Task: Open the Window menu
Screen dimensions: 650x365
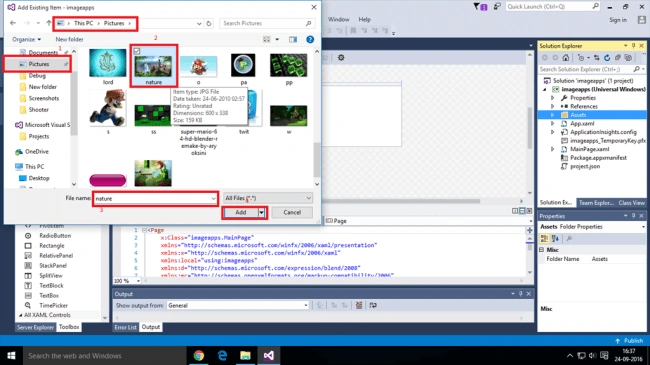Action: coord(338,19)
